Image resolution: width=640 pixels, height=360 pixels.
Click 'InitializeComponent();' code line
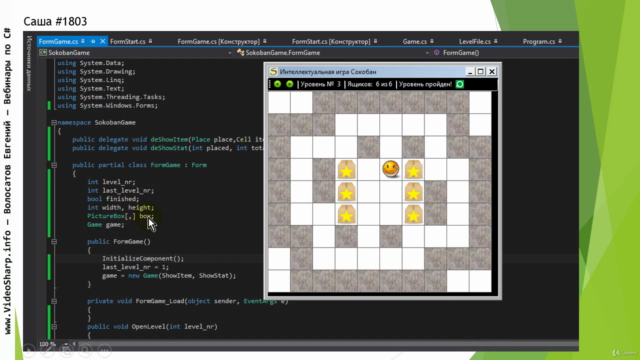[x=143, y=258]
